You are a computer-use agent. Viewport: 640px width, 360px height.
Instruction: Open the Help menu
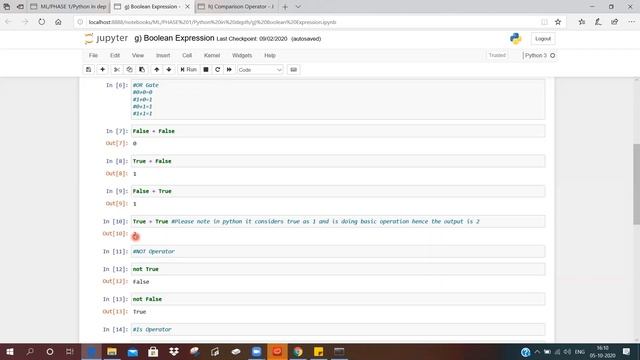tap(270, 56)
